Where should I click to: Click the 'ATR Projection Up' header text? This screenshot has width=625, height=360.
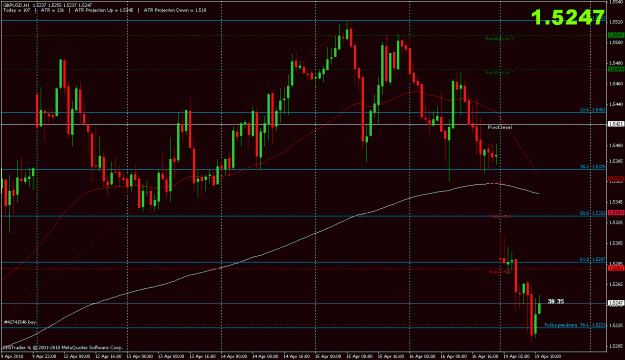pyautogui.click(x=94, y=10)
